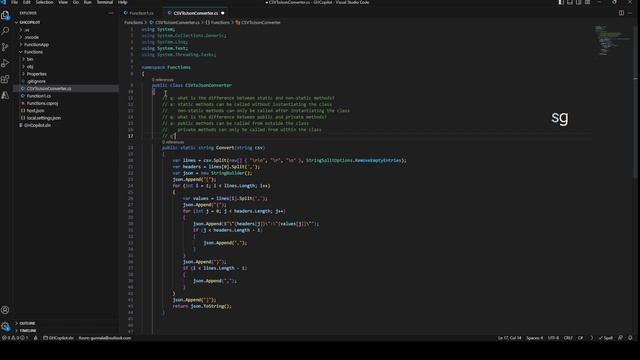Click the unsaved dot on CSVToJsonConverter.cs tab
This screenshot has height=360, width=640.
[222, 13]
